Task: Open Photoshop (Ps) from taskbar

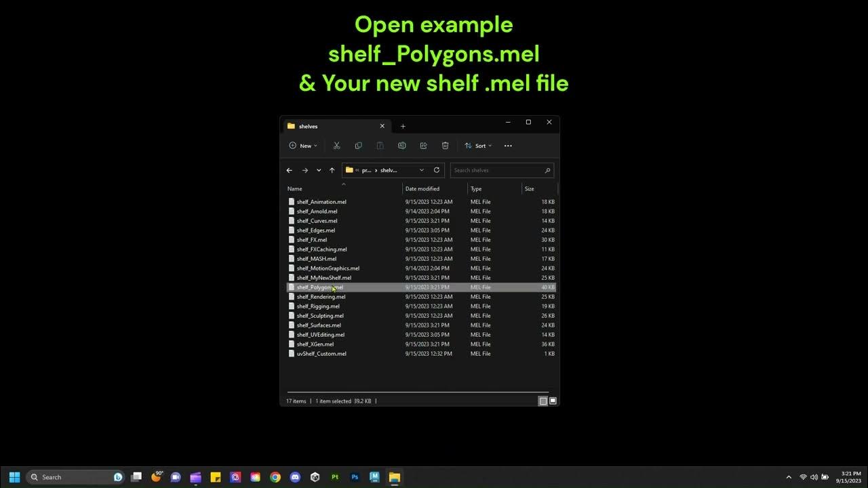Action: click(x=355, y=477)
